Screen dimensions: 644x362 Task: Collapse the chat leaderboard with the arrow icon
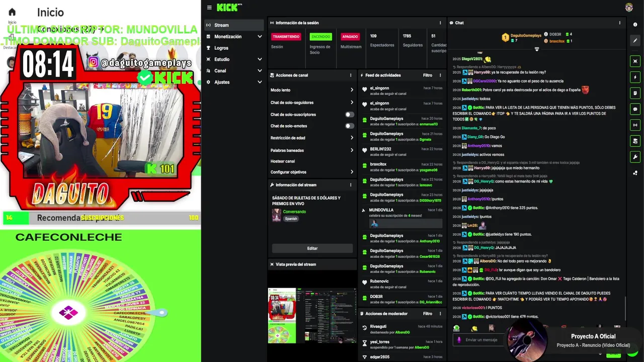pos(537,49)
